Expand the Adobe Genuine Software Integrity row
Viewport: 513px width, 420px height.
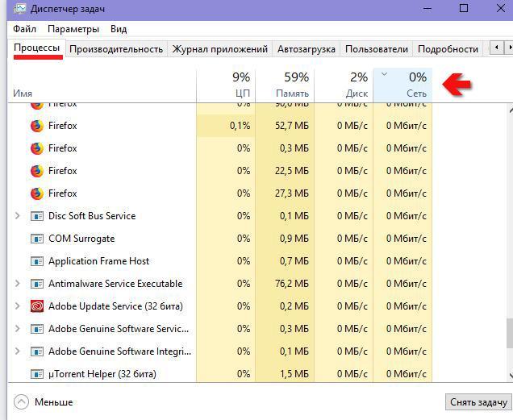click(18, 351)
